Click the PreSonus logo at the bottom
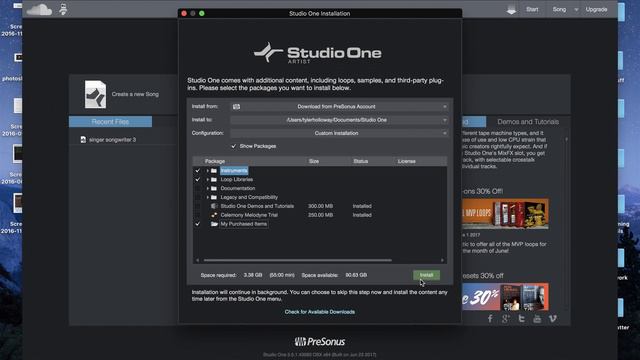Screen dimensions: 640x360 (x=320, y=342)
